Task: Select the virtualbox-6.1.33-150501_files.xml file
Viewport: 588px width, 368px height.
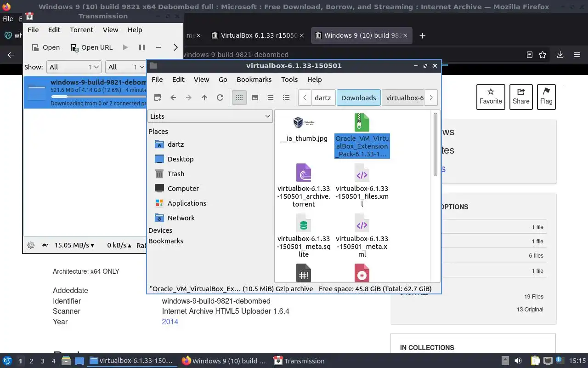Action: [x=362, y=185]
